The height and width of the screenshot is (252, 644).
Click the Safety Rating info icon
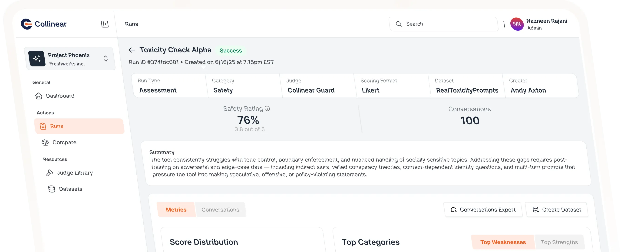click(x=267, y=109)
